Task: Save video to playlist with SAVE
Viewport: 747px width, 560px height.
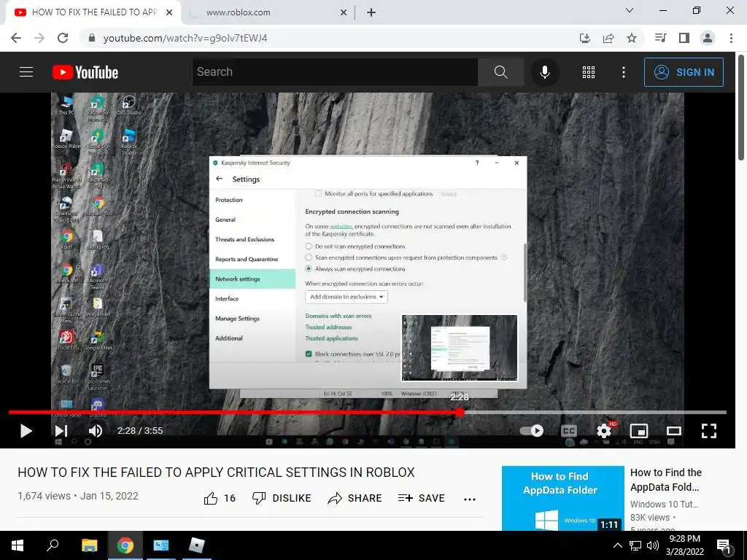Action: (x=421, y=498)
